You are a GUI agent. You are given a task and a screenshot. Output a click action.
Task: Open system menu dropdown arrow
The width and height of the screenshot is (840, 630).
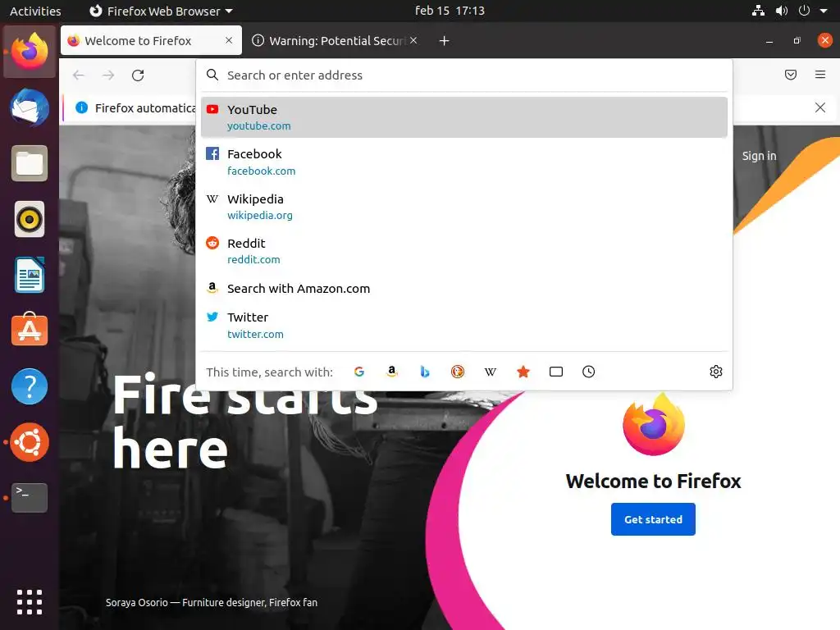click(x=824, y=11)
